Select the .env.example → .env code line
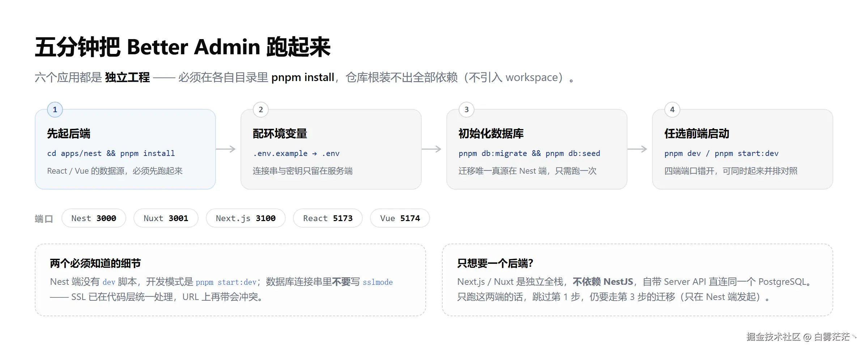The image size is (868, 351). [x=296, y=153]
